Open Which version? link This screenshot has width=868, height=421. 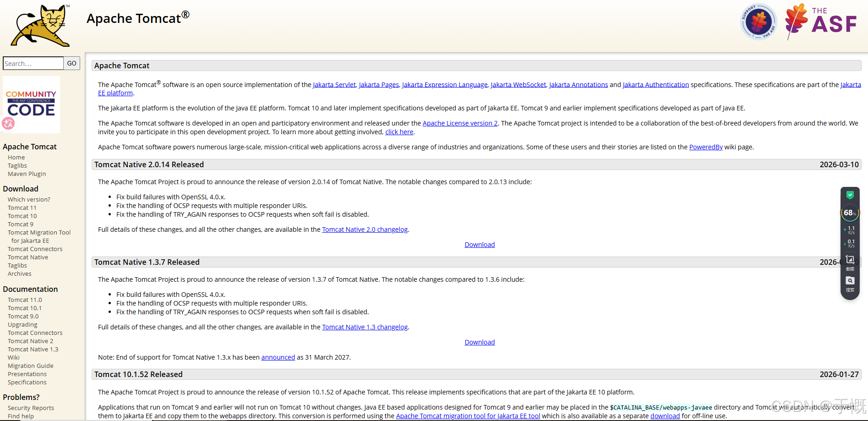(29, 199)
